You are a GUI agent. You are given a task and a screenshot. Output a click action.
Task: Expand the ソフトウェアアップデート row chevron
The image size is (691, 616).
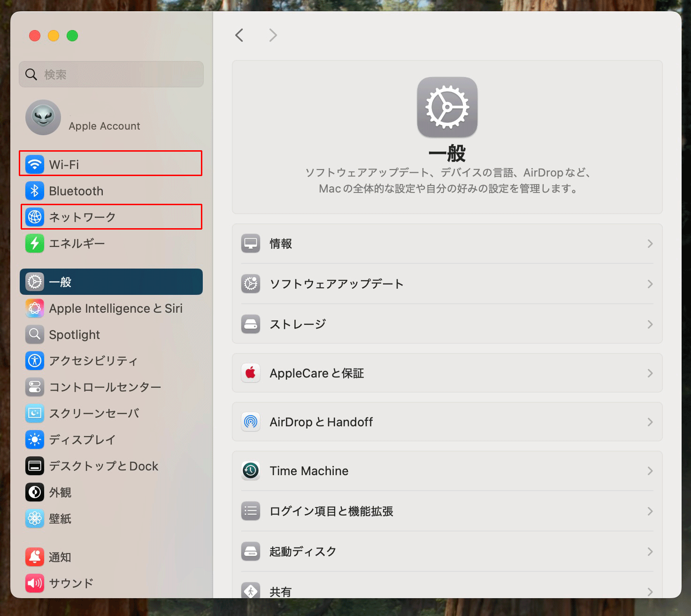click(x=650, y=284)
